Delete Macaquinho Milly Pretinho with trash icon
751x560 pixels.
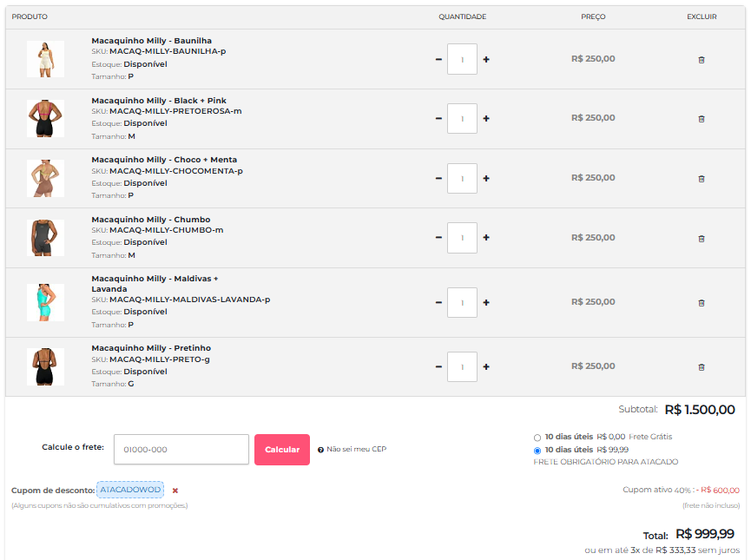[702, 367]
